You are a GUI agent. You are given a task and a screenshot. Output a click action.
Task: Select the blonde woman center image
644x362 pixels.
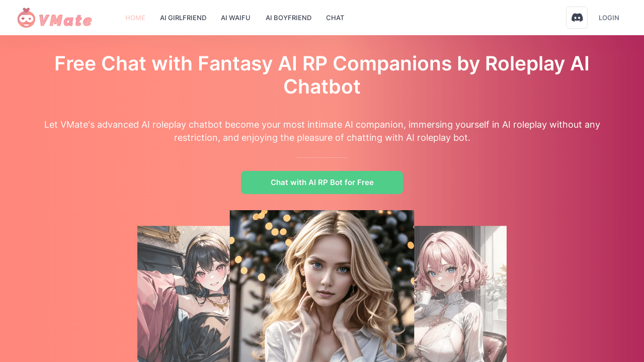(x=322, y=286)
